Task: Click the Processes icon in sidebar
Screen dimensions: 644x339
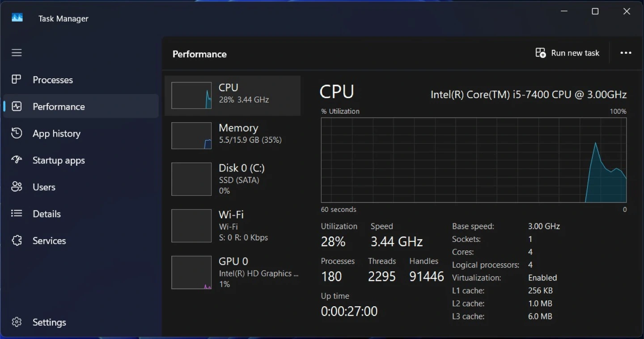Action: [x=17, y=80]
